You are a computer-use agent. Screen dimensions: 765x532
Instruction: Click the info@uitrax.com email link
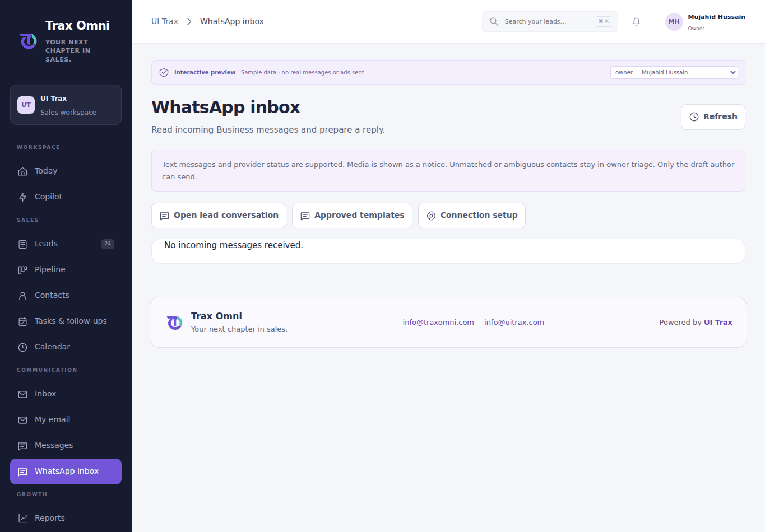point(514,322)
